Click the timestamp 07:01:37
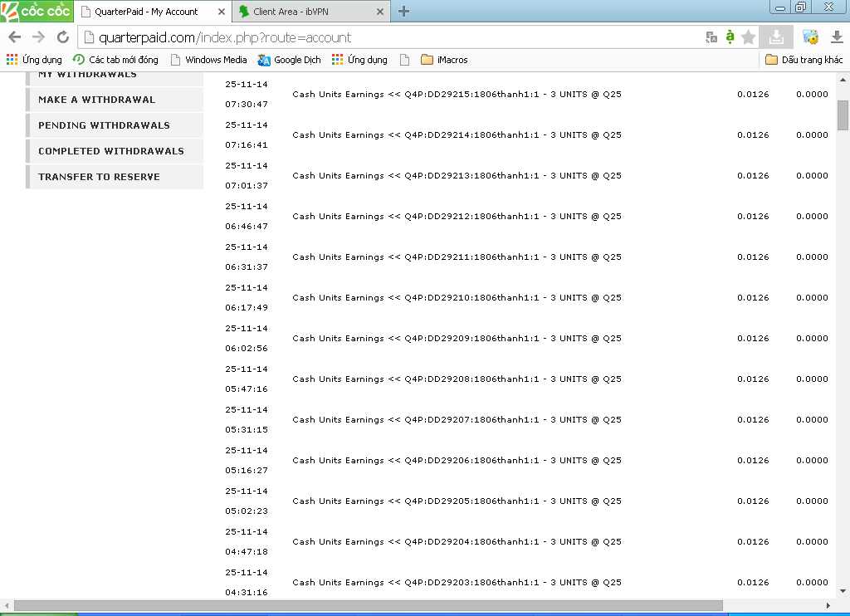This screenshot has width=850, height=616. 247,185
